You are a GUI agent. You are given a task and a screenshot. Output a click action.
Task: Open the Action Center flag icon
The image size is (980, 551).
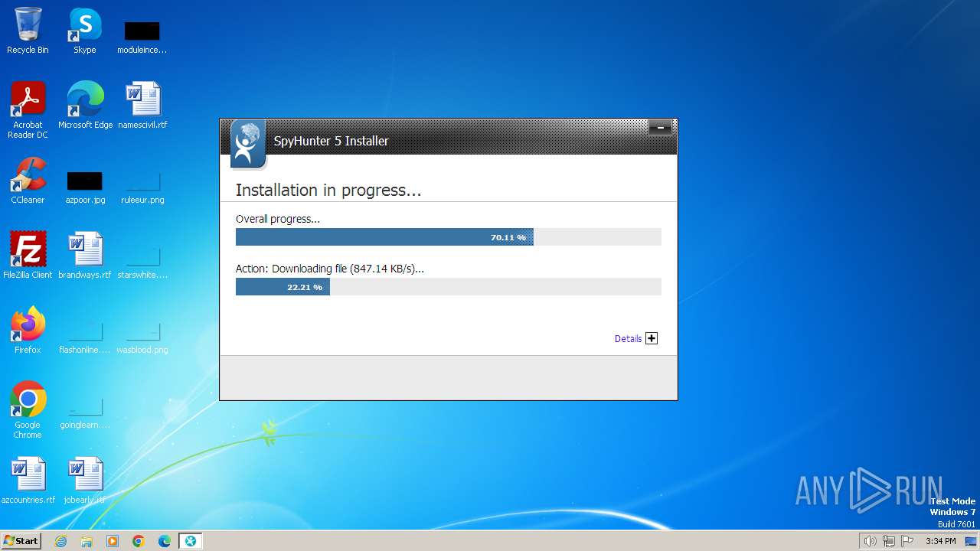[x=907, y=541]
